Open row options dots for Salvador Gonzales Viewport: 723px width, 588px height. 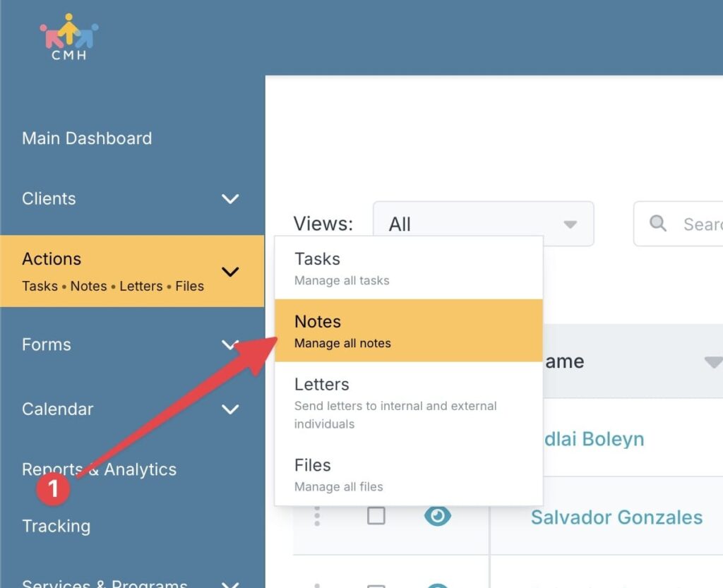point(317,516)
